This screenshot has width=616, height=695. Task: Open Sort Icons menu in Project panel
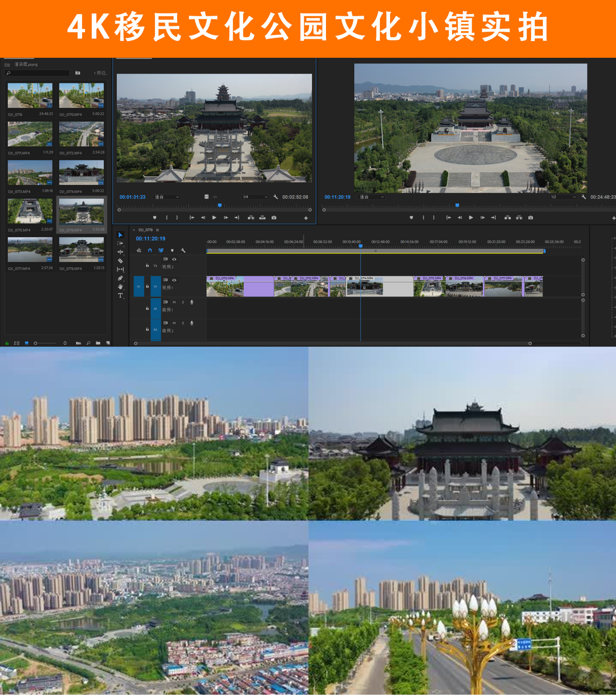(x=65, y=343)
